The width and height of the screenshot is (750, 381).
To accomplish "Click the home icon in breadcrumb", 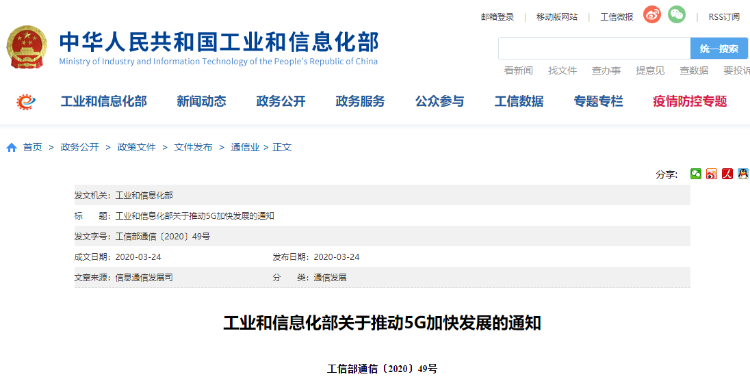I will (11, 148).
